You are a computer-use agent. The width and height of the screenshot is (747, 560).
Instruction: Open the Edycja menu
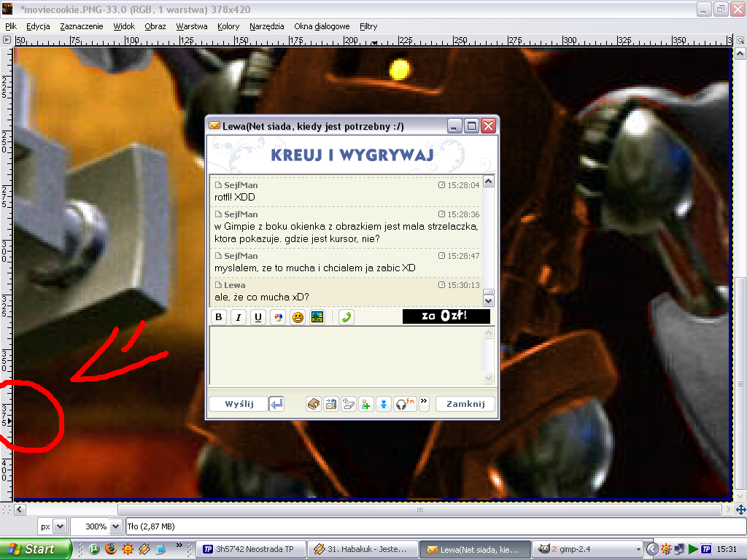pyautogui.click(x=38, y=26)
